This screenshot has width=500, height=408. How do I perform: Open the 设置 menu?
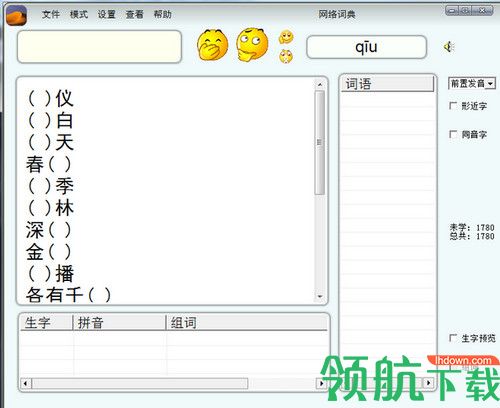point(107,14)
